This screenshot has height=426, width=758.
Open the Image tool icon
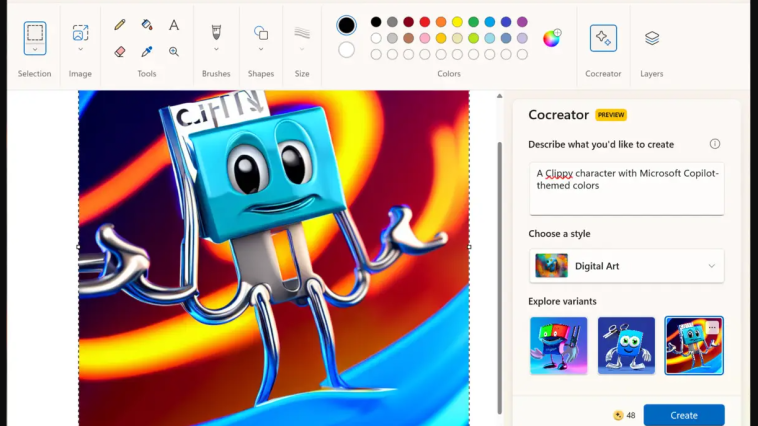click(x=80, y=33)
